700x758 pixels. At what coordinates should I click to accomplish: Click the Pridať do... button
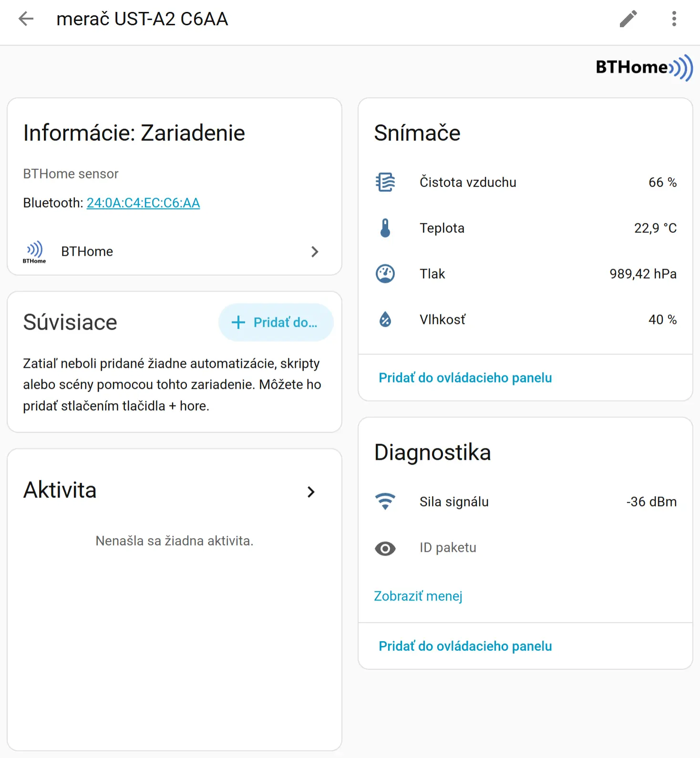click(x=276, y=322)
